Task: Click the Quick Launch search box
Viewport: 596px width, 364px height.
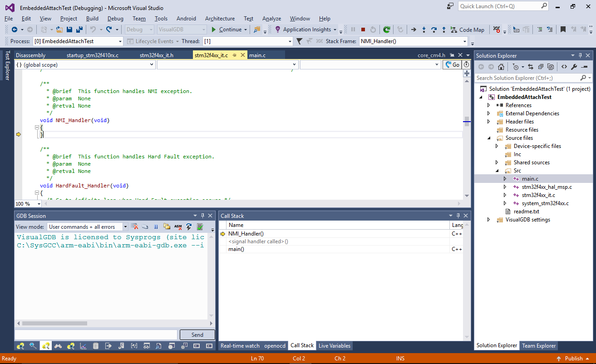Action: [x=503, y=6]
